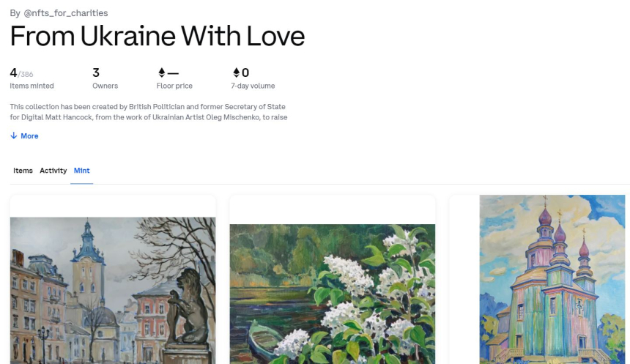Click the 7-day volume value 0
This screenshot has width=630, height=364.
[x=245, y=73]
